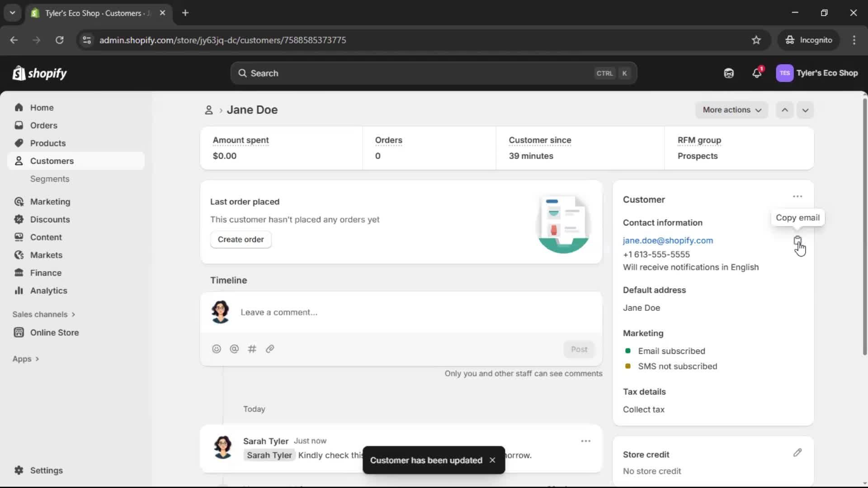
Task: Dismiss the Customer has been updated toast
Action: click(x=492, y=460)
